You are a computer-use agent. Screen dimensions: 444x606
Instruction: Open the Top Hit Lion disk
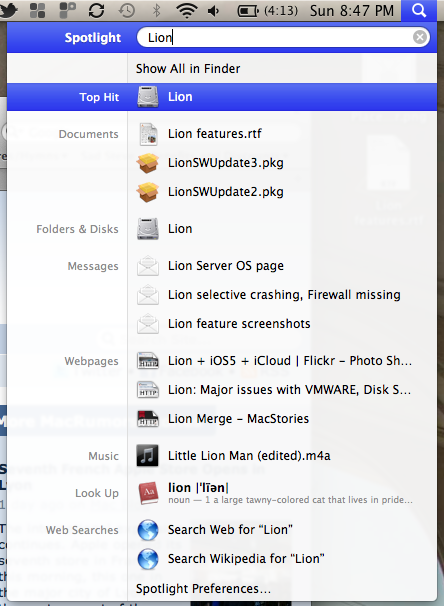[222, 97]
